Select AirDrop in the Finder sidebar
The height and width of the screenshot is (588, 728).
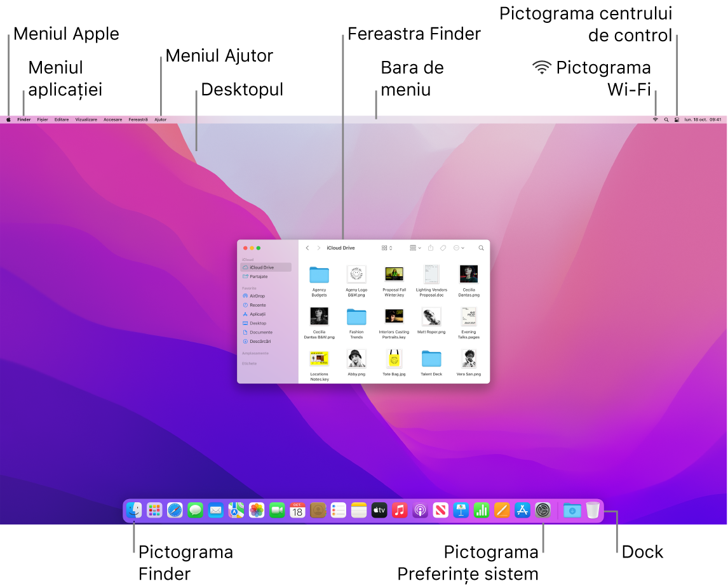(x=259, y=296)
